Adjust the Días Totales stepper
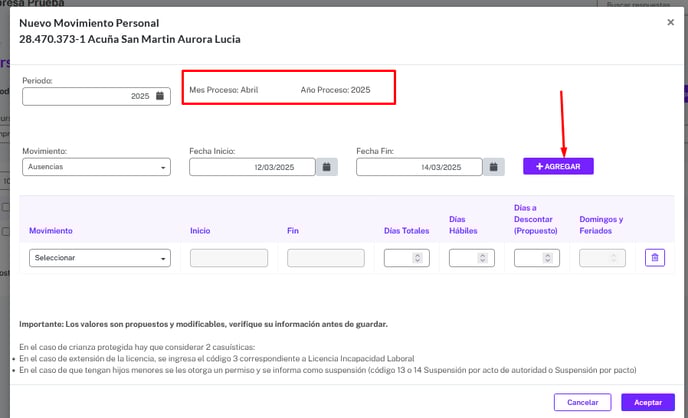The image size is (688, 418). click(417, 258)
